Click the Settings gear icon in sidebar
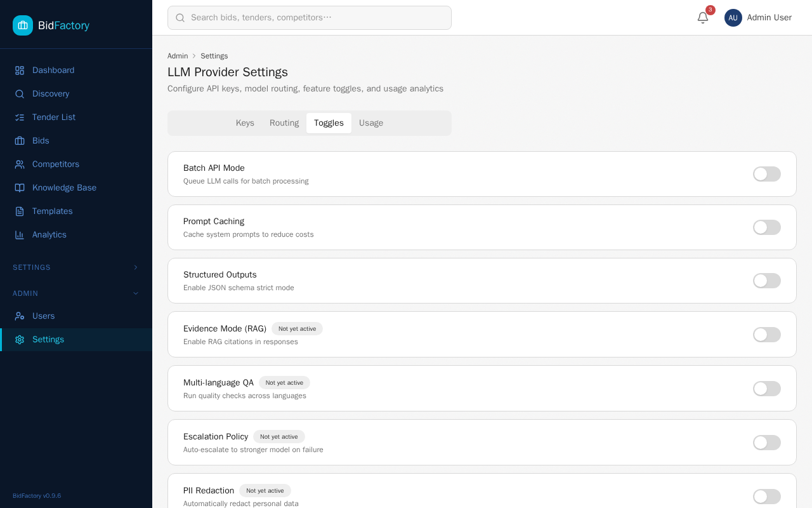 (20, 340)
